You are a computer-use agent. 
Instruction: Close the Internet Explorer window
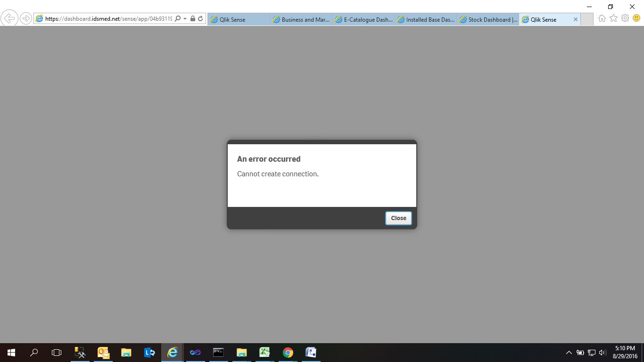(x=632, y=7)
